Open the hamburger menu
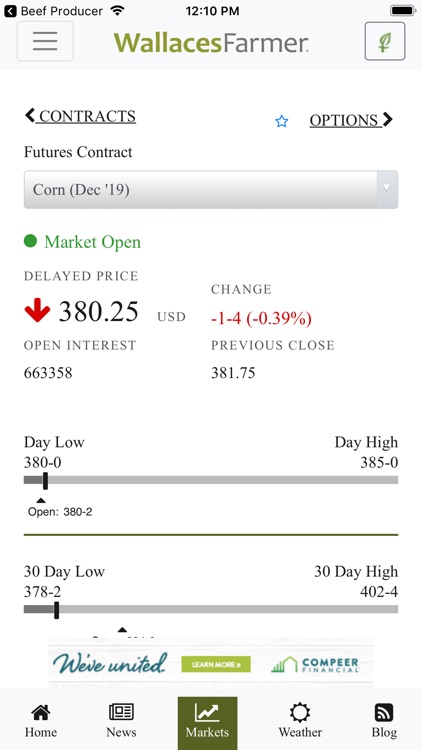This screenshot has width=422, height=750. point(45,41)
